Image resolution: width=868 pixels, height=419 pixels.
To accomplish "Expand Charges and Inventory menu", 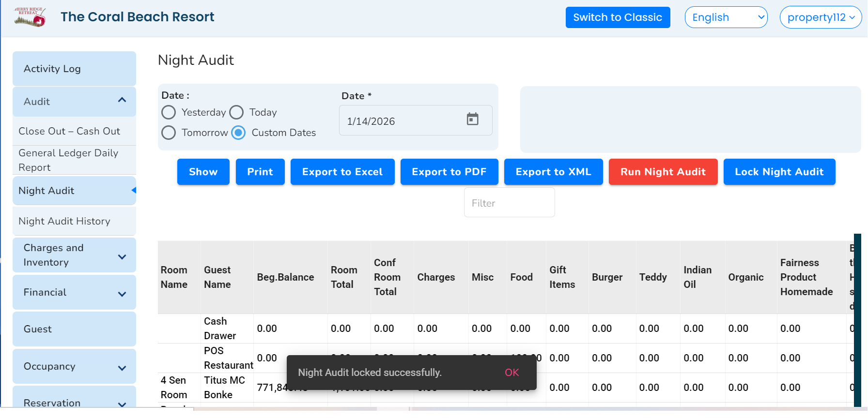I will [x=122, y=256].
